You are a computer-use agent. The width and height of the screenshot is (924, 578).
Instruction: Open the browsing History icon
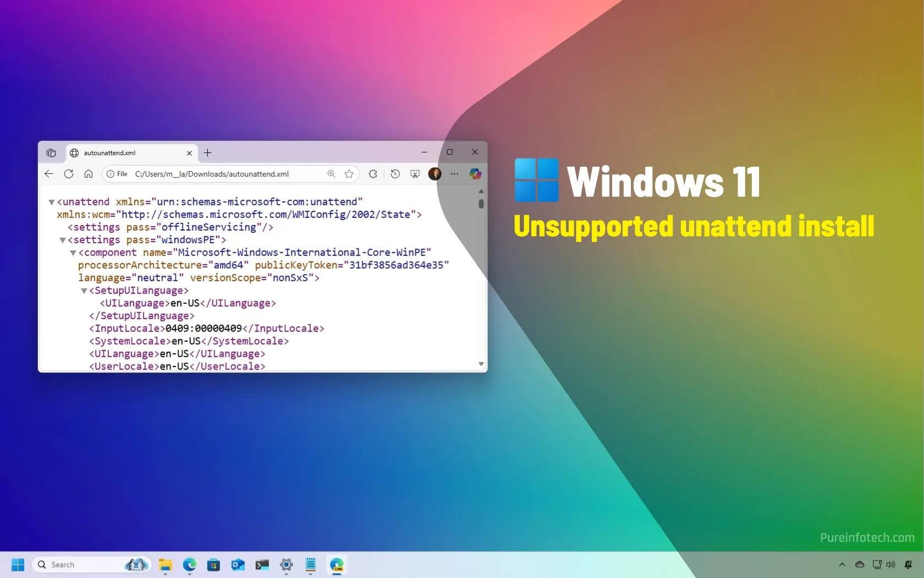click(x=395, y=174)
